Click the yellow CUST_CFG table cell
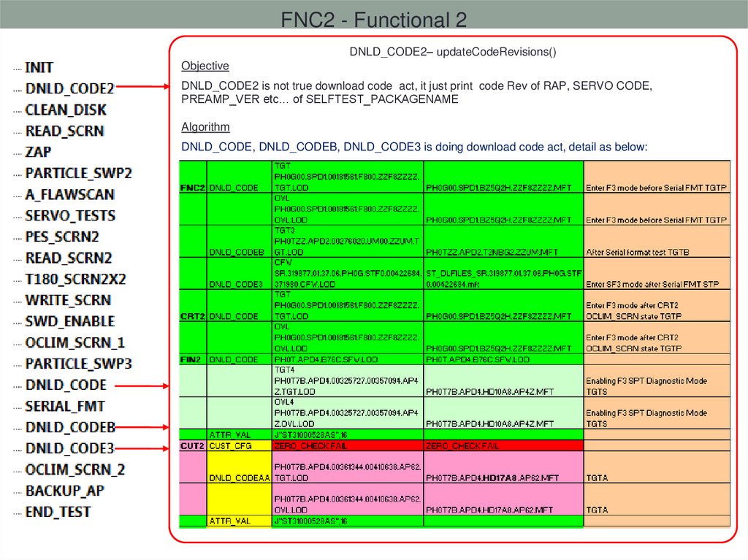This screenshot has height=560, width=748. (x=239, y=445)
